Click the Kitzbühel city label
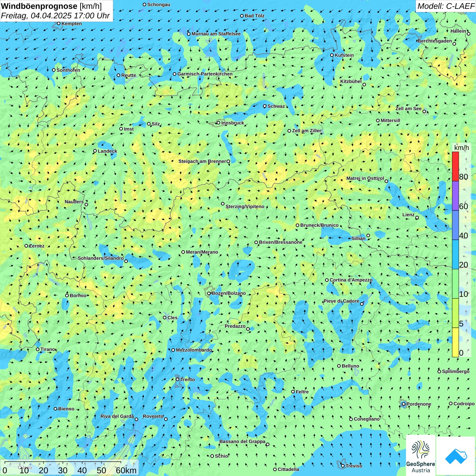This screenshot has width=476, height=476. pos(351,81)
